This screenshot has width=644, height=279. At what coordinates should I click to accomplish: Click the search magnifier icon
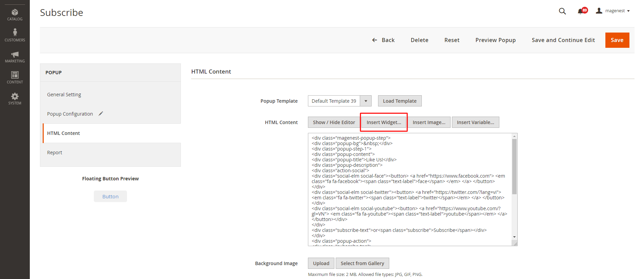(x=562, y=11)
